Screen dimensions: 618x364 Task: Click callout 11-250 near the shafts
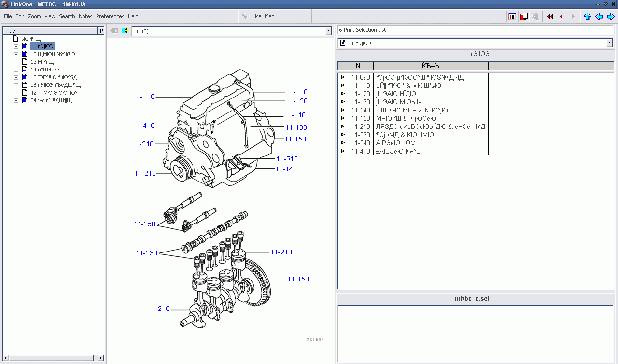145,224
